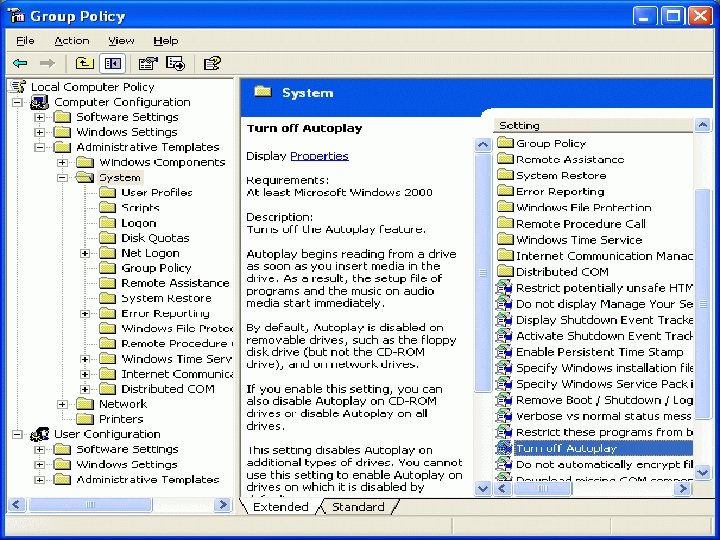
Task: Open the Action menu
Action: pos(72,40)
